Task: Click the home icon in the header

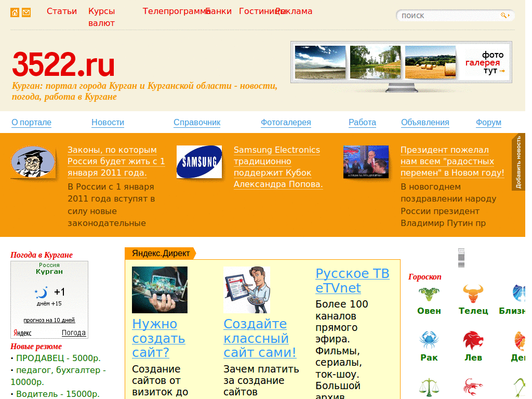Action: [x=15, y=12]
